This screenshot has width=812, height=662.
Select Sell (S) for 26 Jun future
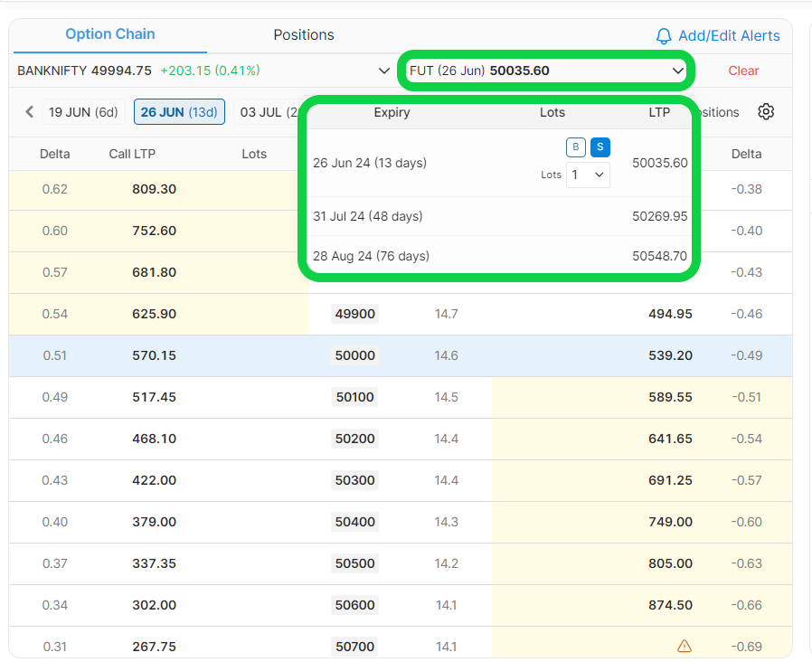[x=600, y=147]
